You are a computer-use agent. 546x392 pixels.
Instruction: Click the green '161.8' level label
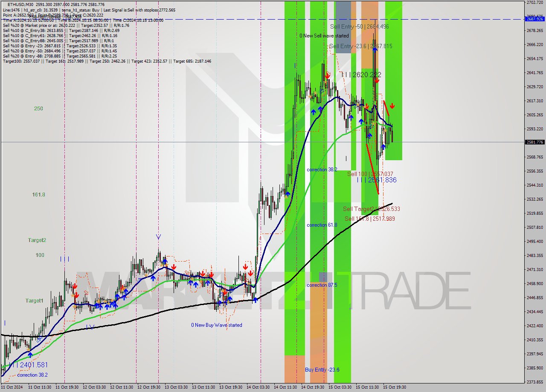tap(38, 195)
